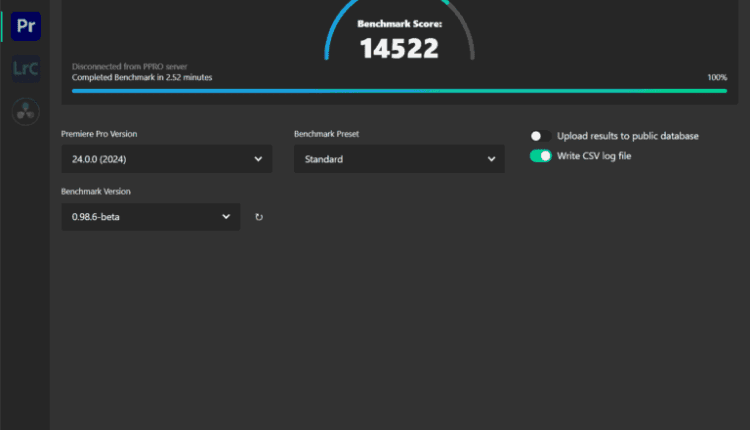750x430 pixels.
Task: Select the Premiere Pro icon in sidebar
Action: [26, 25]
